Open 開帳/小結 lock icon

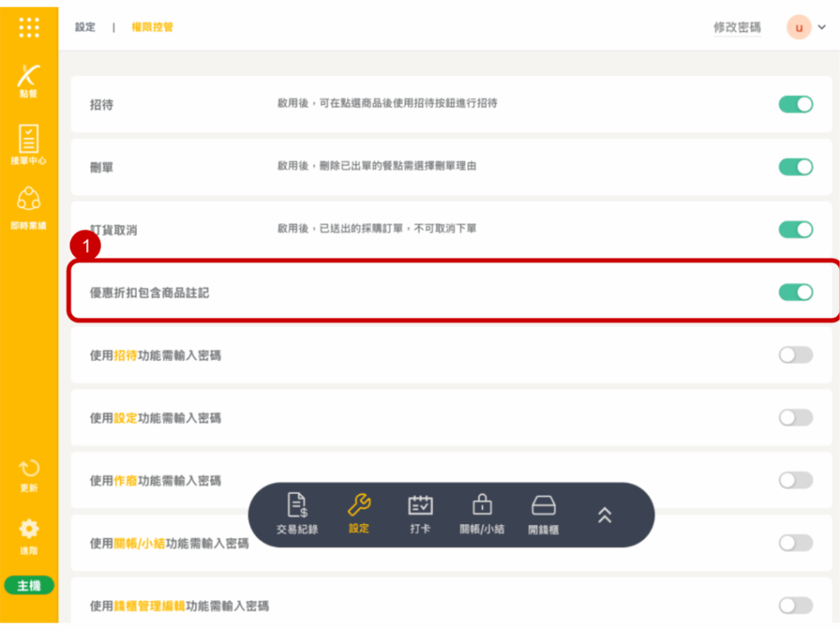point(482,514)
